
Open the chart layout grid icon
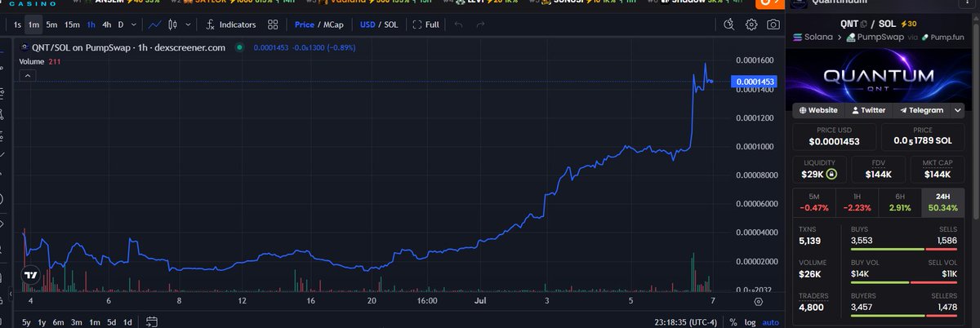click(273, 24)
